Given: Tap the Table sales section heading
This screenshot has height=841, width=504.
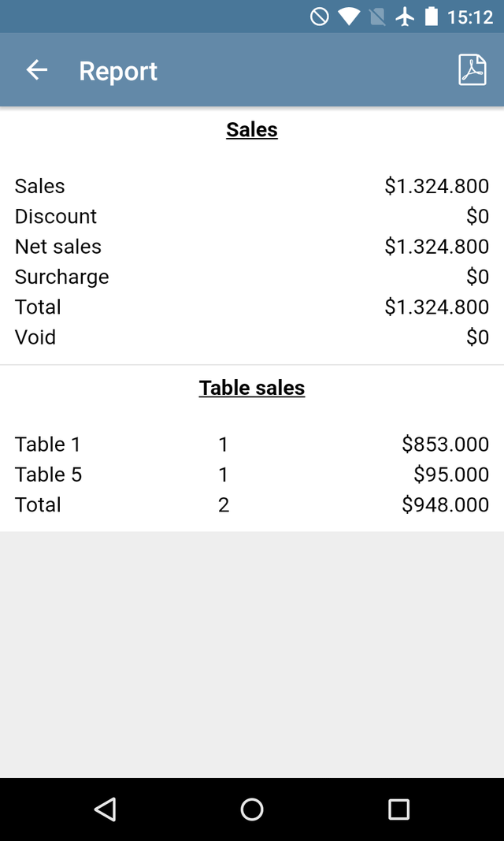Looking at the screenshot, I should tap(252, 388).
